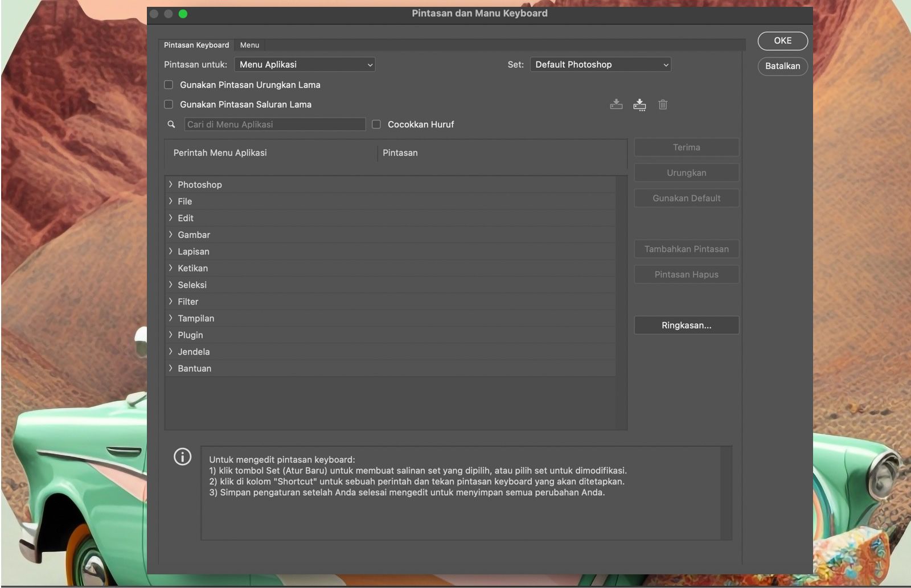This screenshot has width=911, height=588.
Task: Select the Pintasan Keyboard tab
Action: pos(196,45)
